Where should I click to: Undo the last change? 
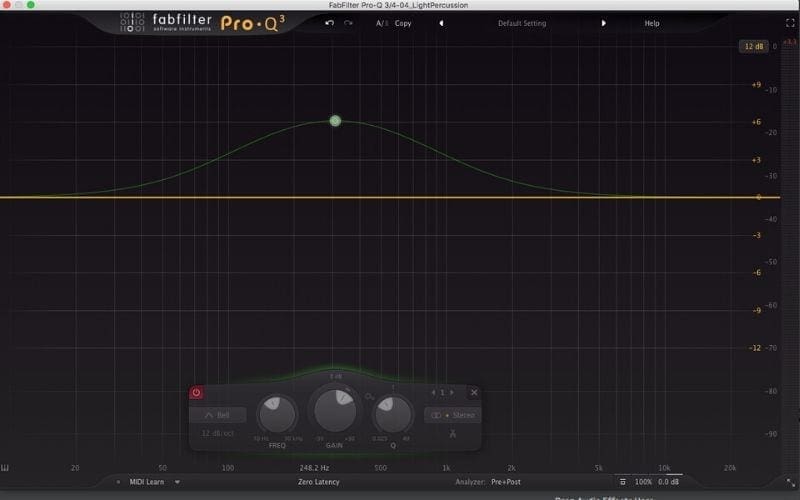point(330,23)
